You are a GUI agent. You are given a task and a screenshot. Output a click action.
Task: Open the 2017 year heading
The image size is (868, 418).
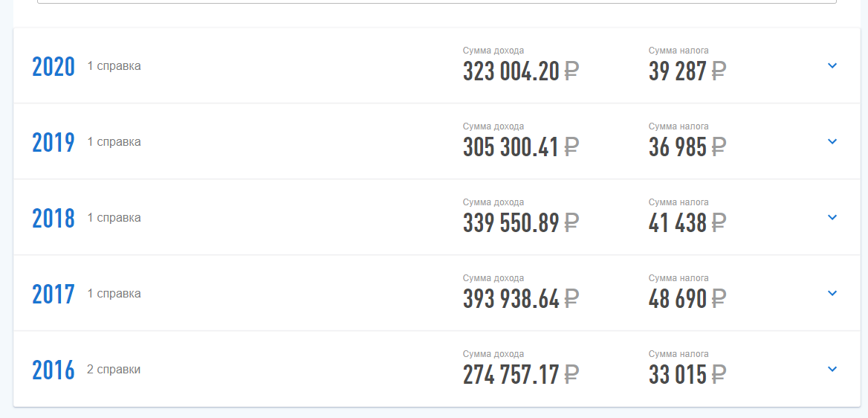(x=54, y=295)
